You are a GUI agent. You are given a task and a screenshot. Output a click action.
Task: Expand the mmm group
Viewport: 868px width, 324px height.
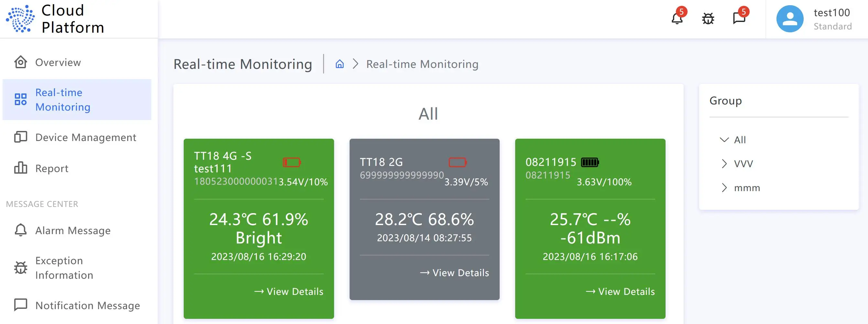[724, 188]
